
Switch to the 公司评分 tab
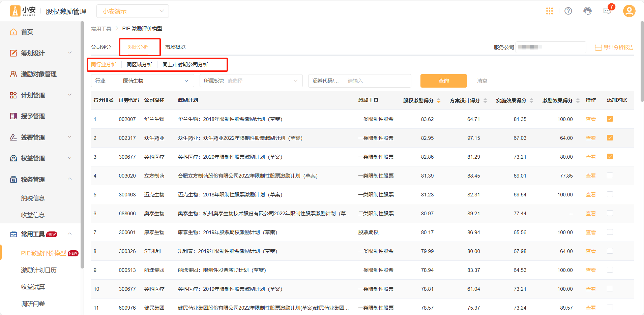[x=101, y=47]
